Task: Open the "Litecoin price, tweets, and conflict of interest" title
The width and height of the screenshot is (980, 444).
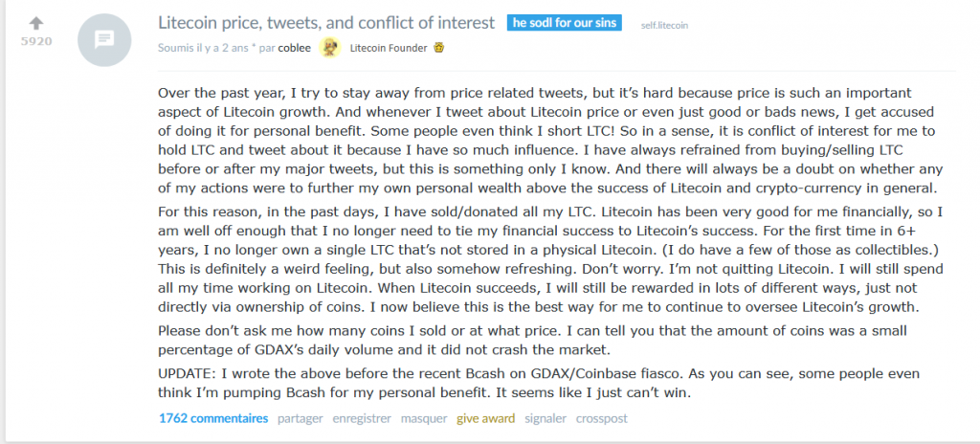Action: click(x=325, y=22)
